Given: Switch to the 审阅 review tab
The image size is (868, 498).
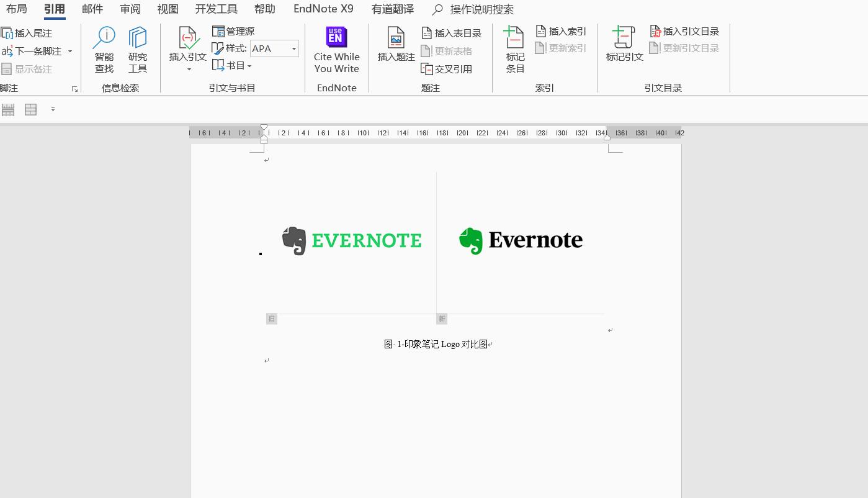Looking at the screenshot, I should [x=130, y=9].
